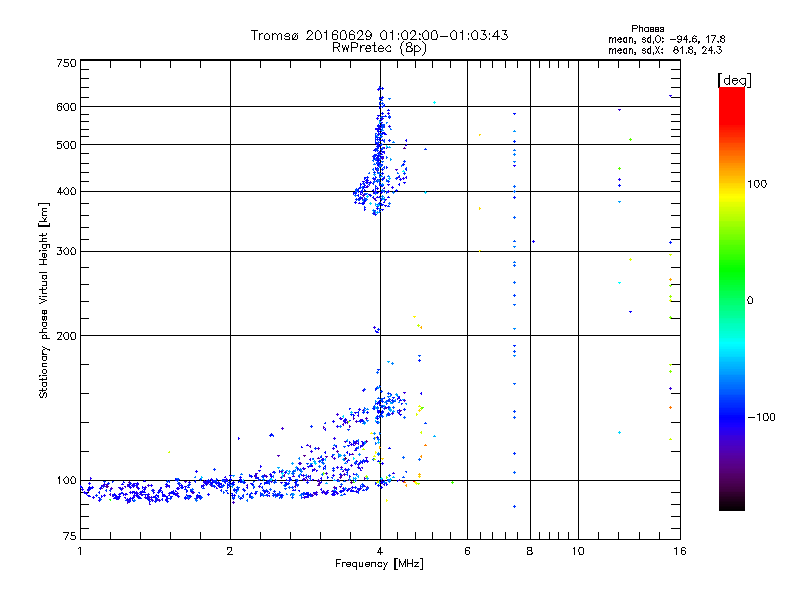Click the 'Stationary phase Virtual Height [km]' axis label
The height and width of the screenshot is (600, 800).
(x=44, y=300)
